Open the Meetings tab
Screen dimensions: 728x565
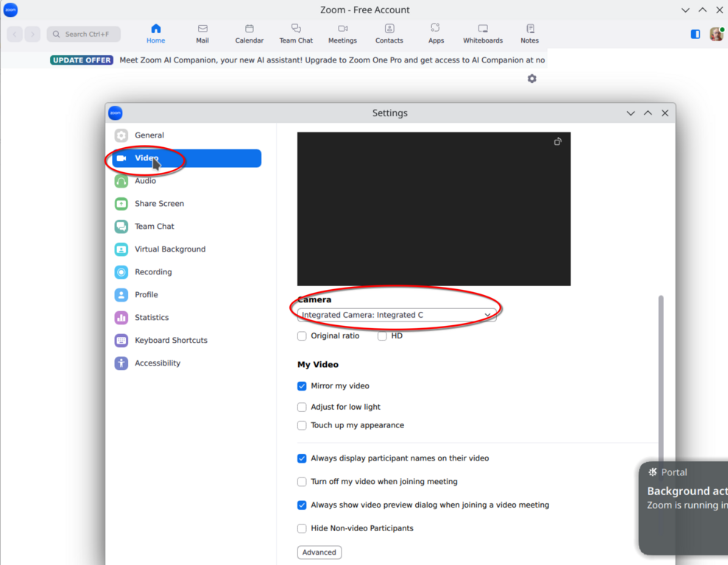tap(342, 34)
